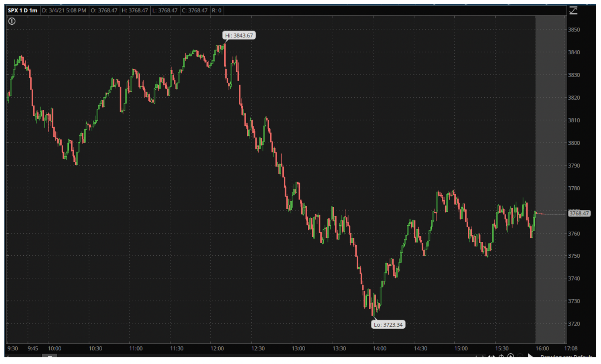Screen dimensions: 601x364
Task: Click the 3810 label on price axis
Action: (574, 120)
